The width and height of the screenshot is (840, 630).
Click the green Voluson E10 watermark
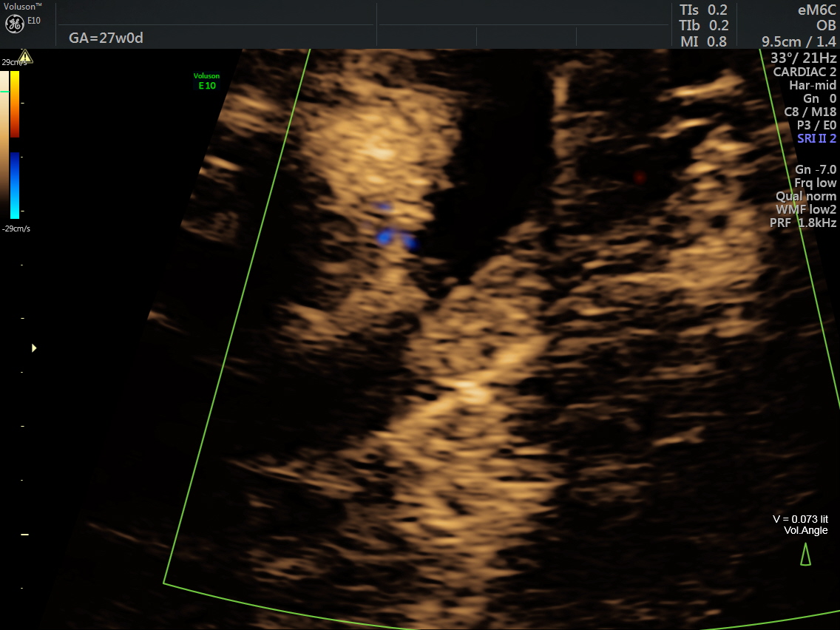coord(206,81)
